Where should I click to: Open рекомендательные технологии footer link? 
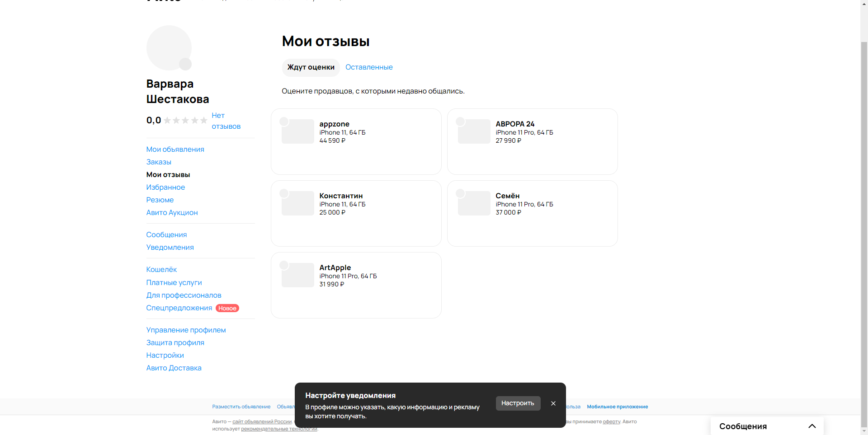click(279, 429)
